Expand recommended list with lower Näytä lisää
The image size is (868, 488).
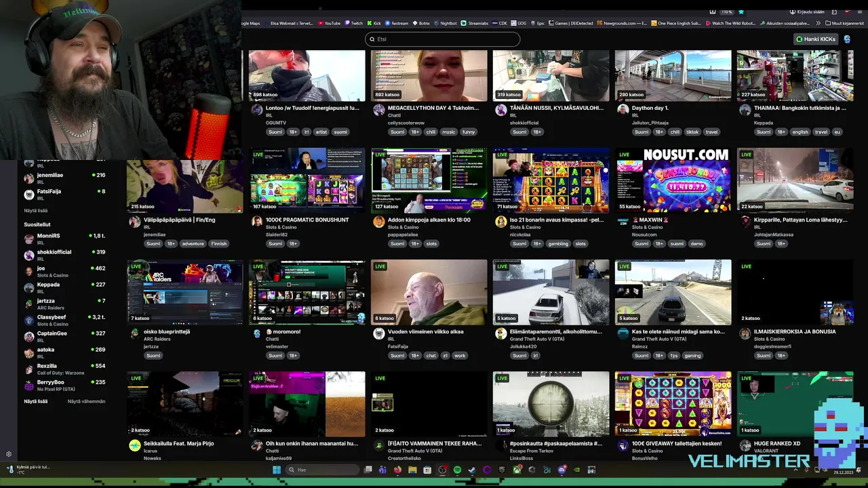(x=36, y=401)
